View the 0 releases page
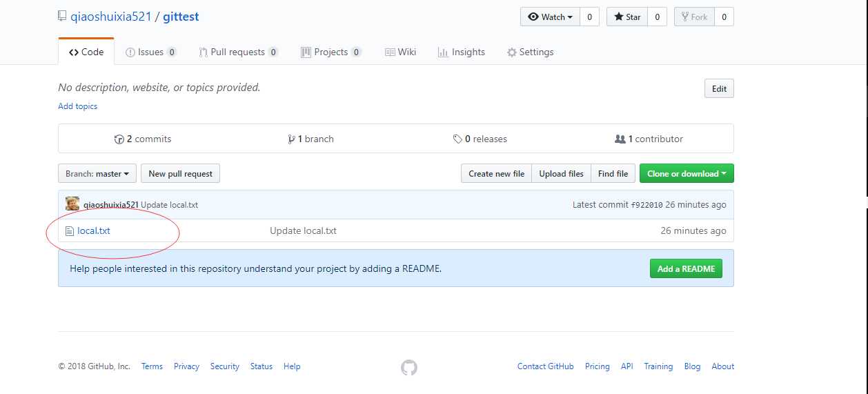The width and height of the screenshot is (868, 394). [480, 139]
